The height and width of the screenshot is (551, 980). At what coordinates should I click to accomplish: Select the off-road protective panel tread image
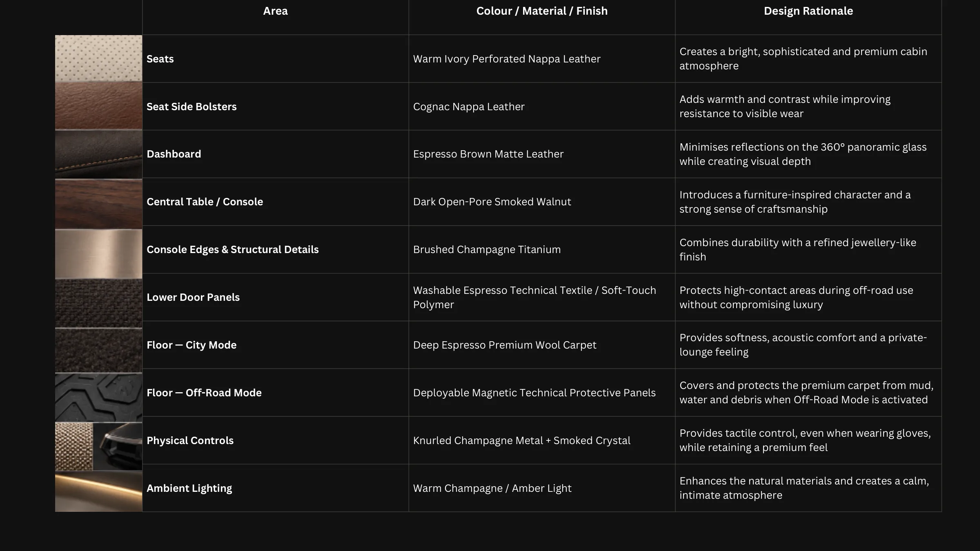tap(98, 398)
